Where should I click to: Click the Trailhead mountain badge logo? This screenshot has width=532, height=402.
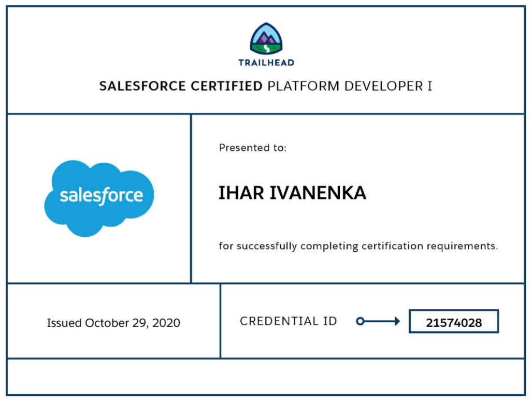(266, 39)
